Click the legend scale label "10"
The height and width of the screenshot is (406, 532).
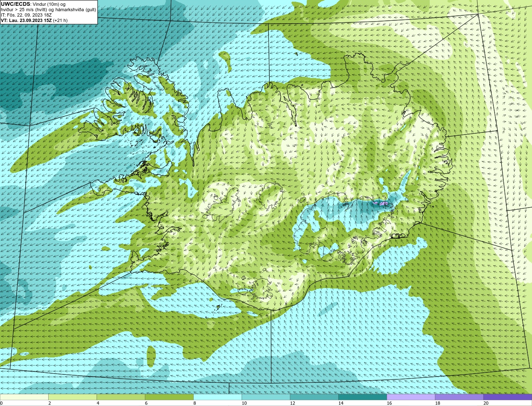tap(244, 403)
